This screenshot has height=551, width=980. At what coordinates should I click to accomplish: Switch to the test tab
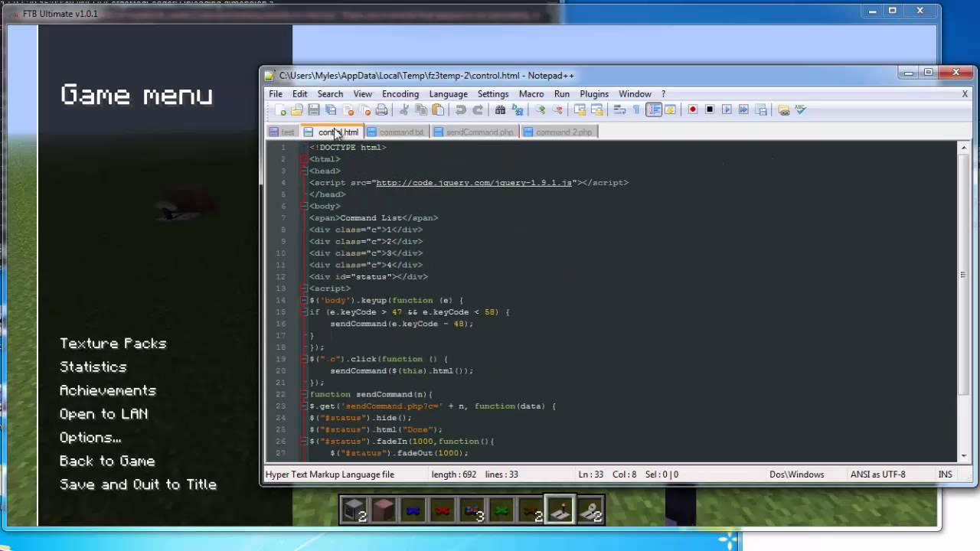point(283,132)
